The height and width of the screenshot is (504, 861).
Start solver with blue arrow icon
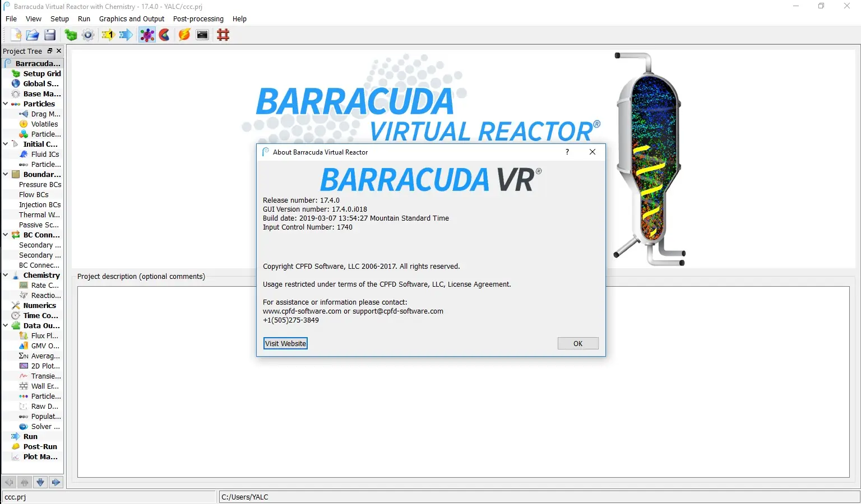[126, 35]
